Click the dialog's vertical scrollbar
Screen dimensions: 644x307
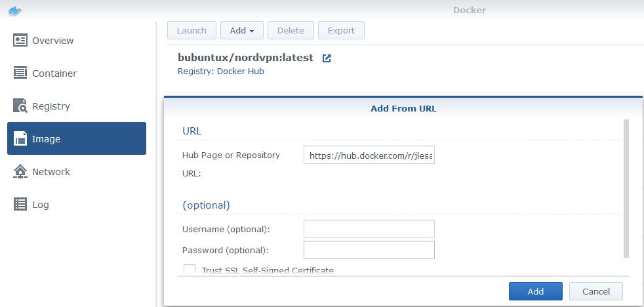tap(626, 189)
